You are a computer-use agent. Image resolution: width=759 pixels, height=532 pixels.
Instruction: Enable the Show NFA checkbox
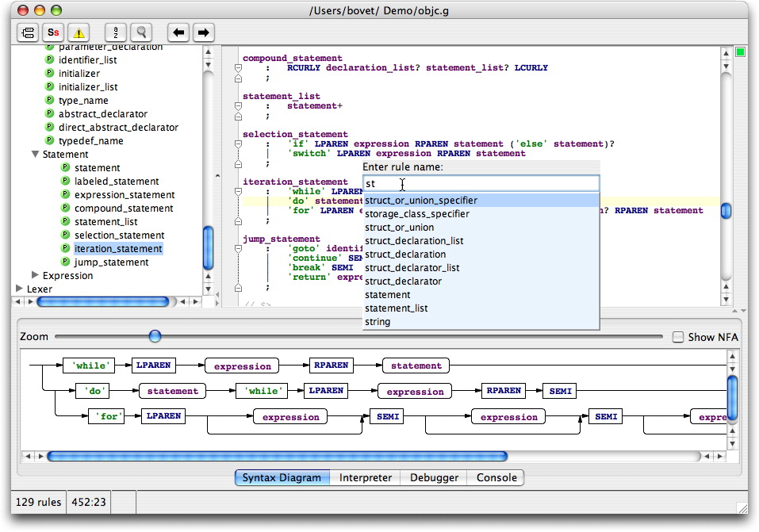677,337
